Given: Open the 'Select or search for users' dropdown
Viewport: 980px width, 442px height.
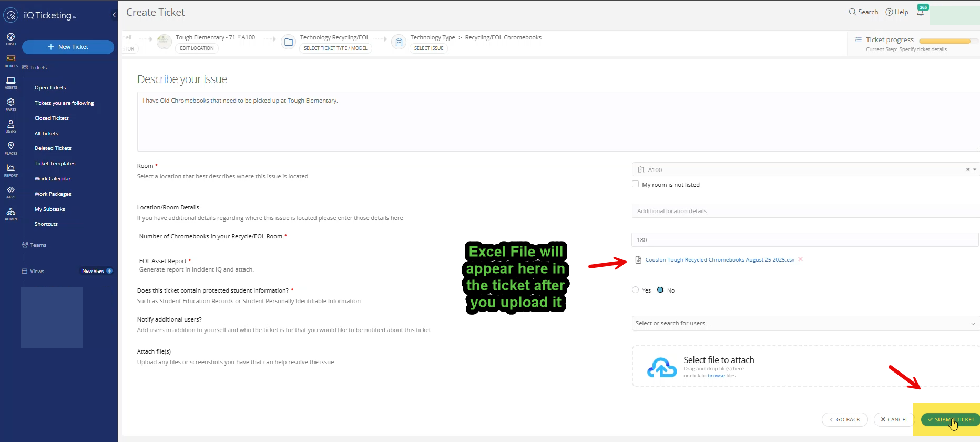Looking at the screenshot, I should coord(804,323).
